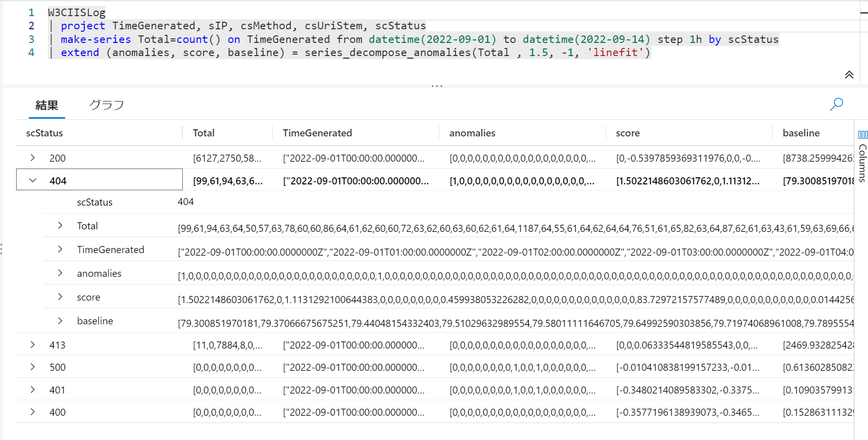The image size is (868, 440).
Task: Click 'linefit' string in the query
Action: 615,53
